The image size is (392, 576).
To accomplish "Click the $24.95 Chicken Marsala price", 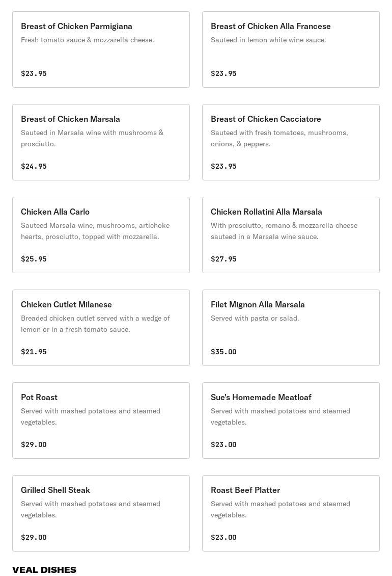I will tap(34, 166).
